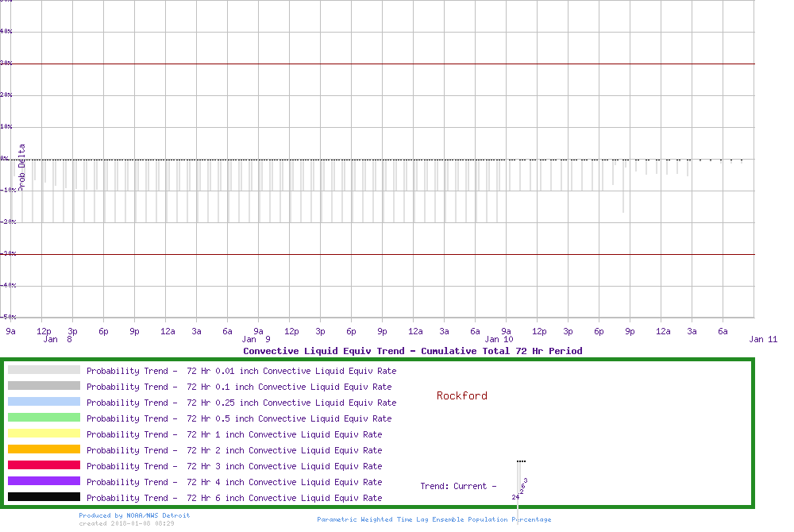794x532 pixels.
Task: Click the '72 Hr 1 inch Convective' legend text
Action: [234, 434]
